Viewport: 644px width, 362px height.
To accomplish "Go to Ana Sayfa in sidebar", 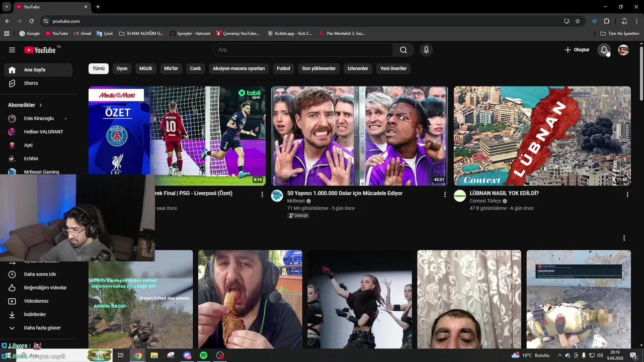I will [38, 70].
